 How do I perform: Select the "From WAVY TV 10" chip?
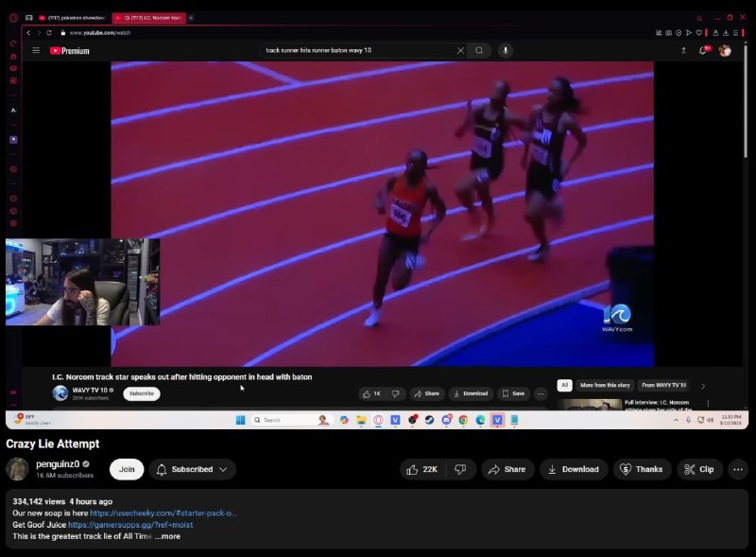(x=663, y=385)
